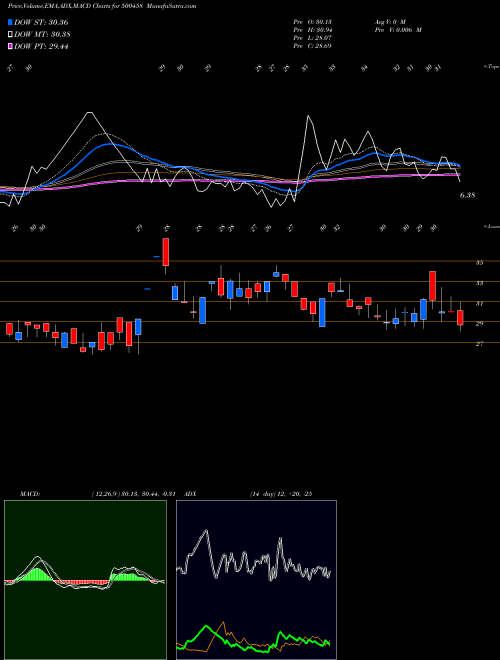500x660 pixels.
Task: Click the 'Pre O: 30.13' open value
Action: [x=312, y=21]
